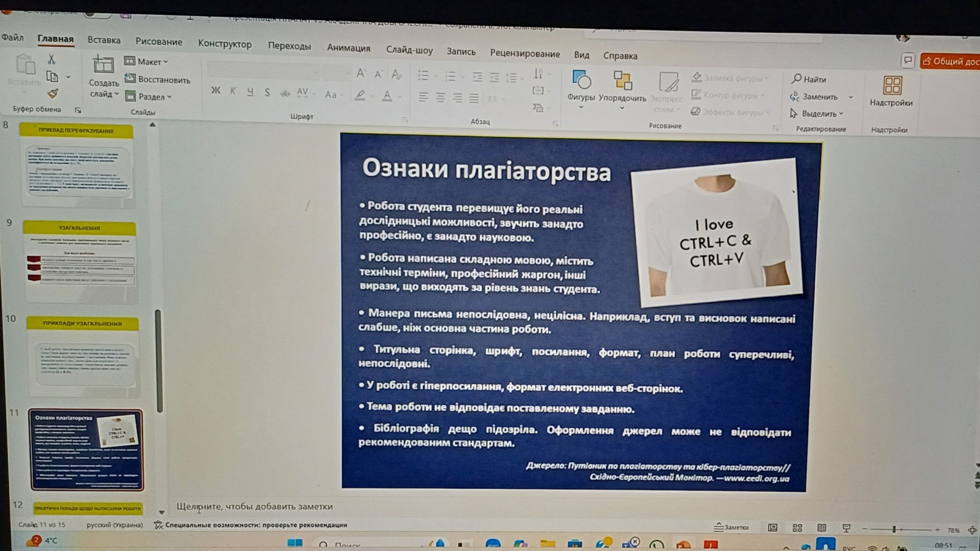
Task: Open the Shapes (Фигуры) gallery
Action: [x=581, y=81]
